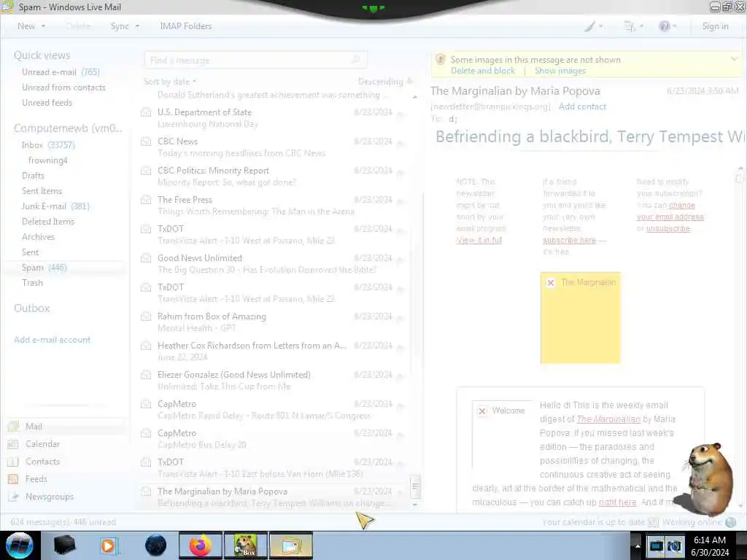Click blocked The Marginalian image placeholder
The image size is (747, 560).
coord(580,318)
